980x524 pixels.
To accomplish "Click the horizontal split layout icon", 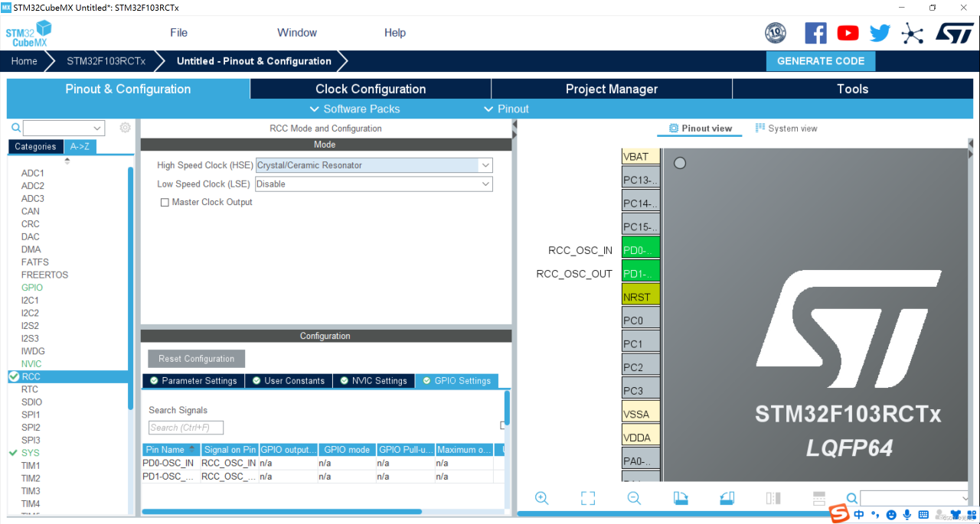I will [x=818, y=498].
